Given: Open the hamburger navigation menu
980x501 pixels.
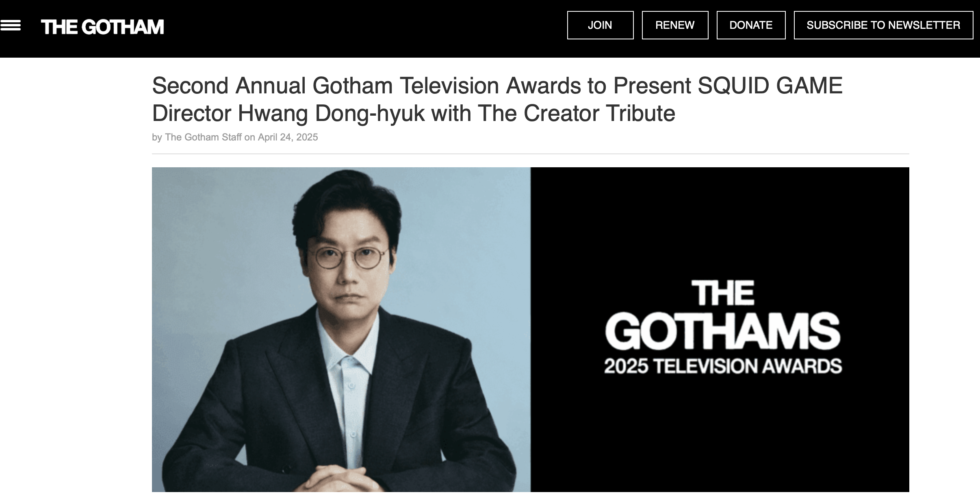Looking at the screenshot, I should tap(11, 26).
